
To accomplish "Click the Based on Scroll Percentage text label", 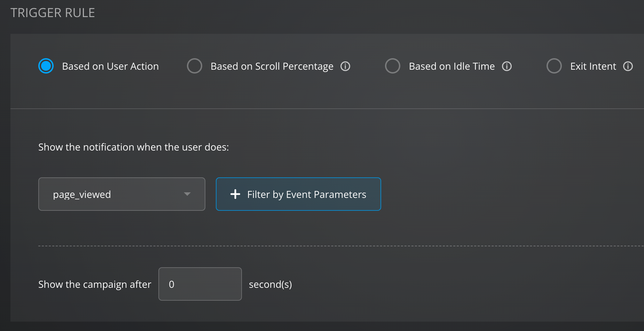I will (272, 66).
